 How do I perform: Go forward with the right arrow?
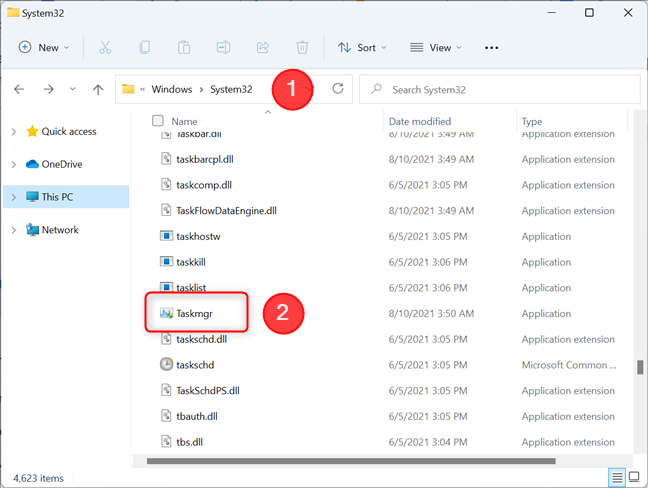(x=48, y=89)
